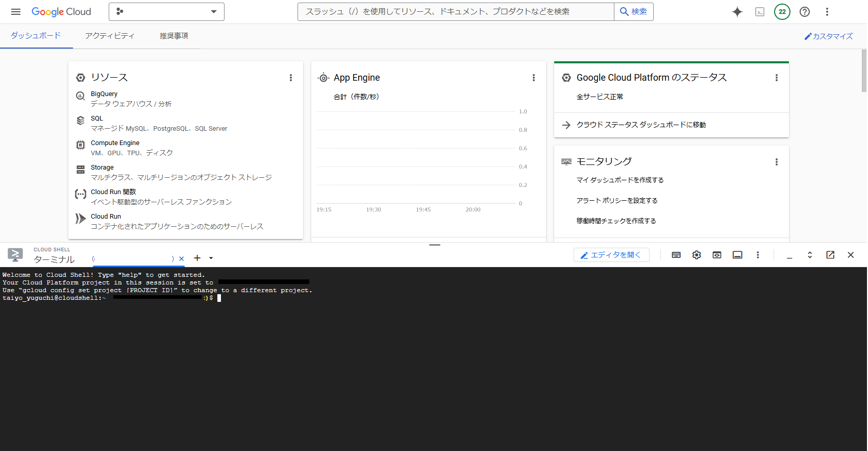Close the Cloud Shell panel
The width and height of the screenshot is (868, 451).
(x=851, y=255)
